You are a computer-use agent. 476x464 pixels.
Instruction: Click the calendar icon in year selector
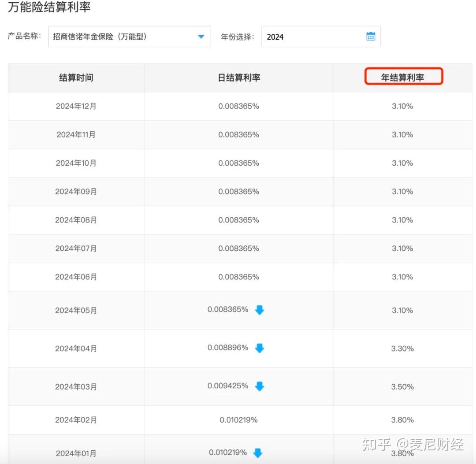[x=371, y=37]
